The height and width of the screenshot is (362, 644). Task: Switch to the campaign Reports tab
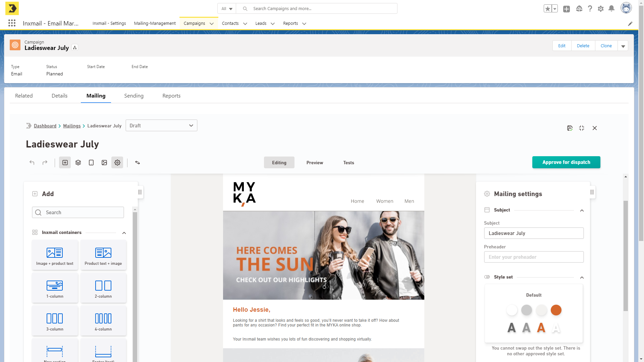coord(171,96)
